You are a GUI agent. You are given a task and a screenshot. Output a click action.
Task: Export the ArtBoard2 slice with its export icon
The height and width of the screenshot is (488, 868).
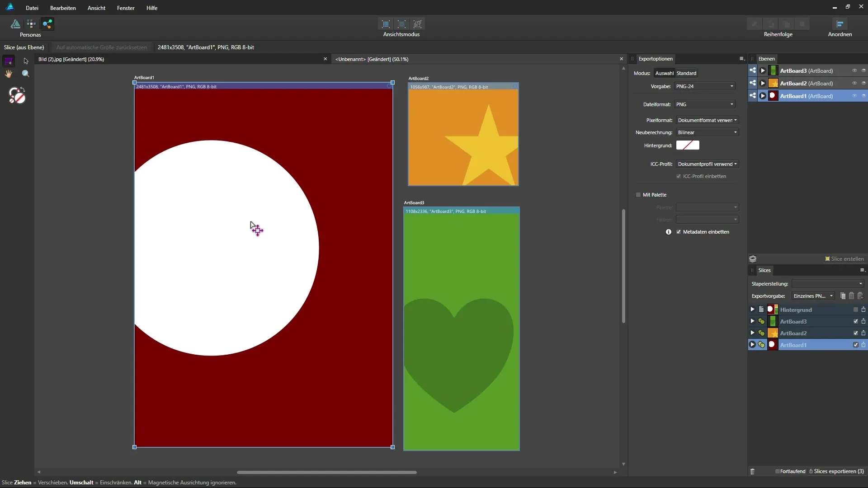click(x=863, y=333)
